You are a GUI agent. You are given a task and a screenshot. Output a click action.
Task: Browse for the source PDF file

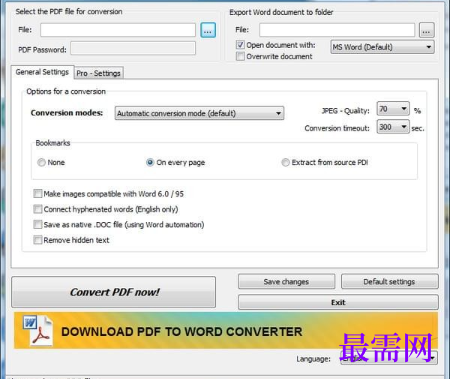click(208, 30)
